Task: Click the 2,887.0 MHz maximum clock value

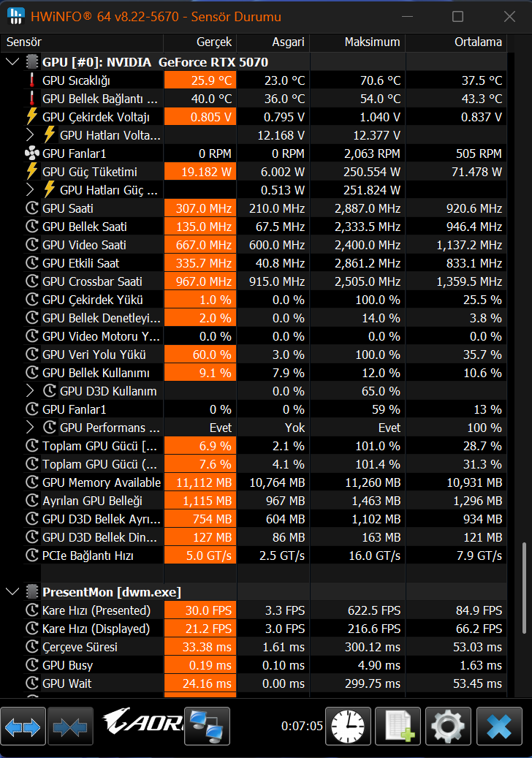Action: pyautogui.click(x=368, y=208)
